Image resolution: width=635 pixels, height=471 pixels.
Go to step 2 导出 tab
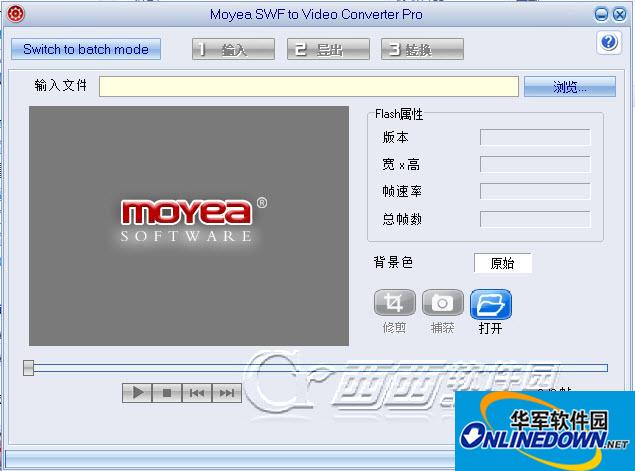click(328, 49)
